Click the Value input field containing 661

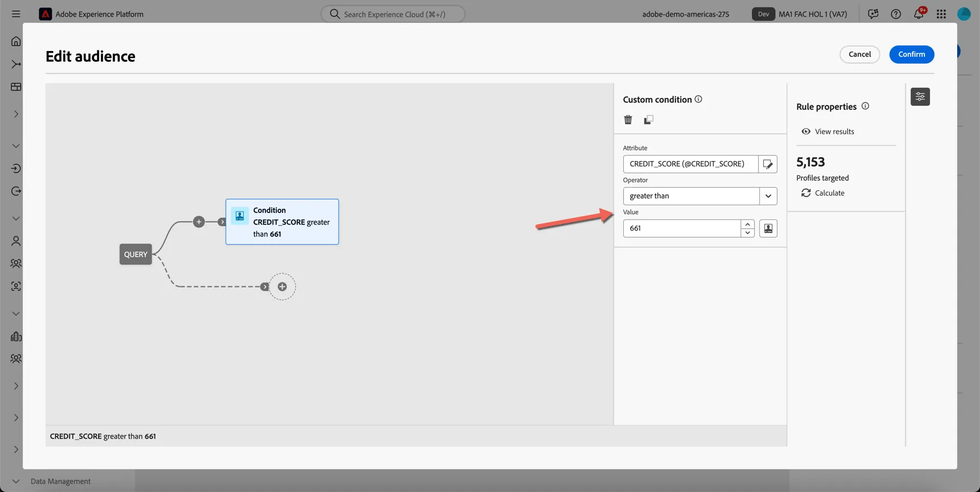(682, 228)
